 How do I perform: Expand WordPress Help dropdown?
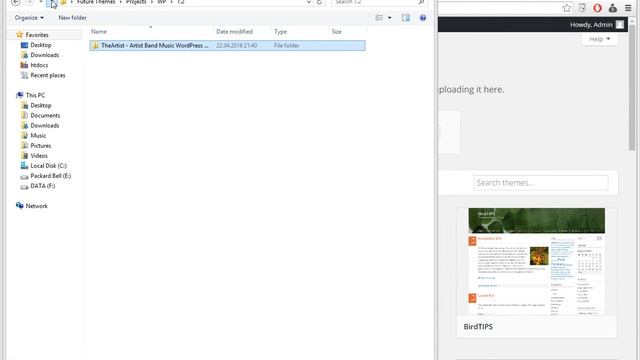pyautogui.click(x=599, y=40)
